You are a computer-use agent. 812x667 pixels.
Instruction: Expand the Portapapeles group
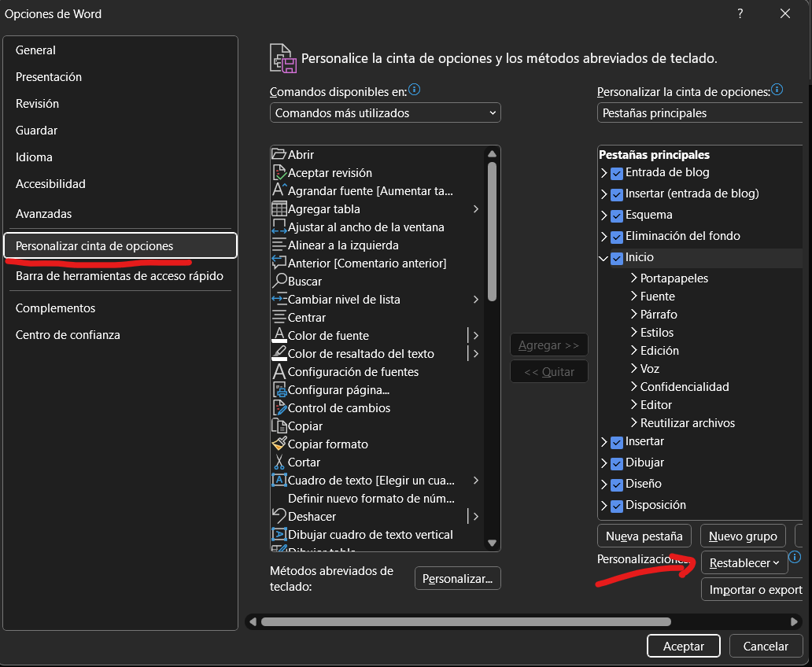click(x=634, y=278)
